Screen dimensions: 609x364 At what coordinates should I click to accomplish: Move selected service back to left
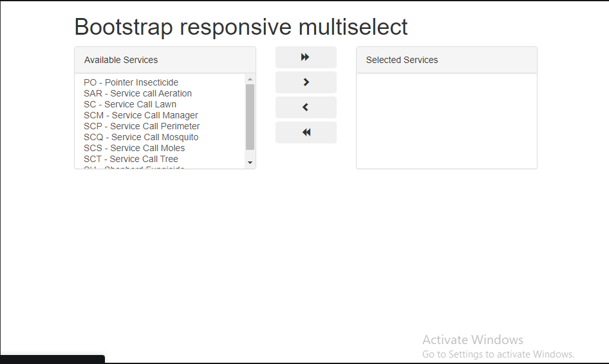[306, 107]
